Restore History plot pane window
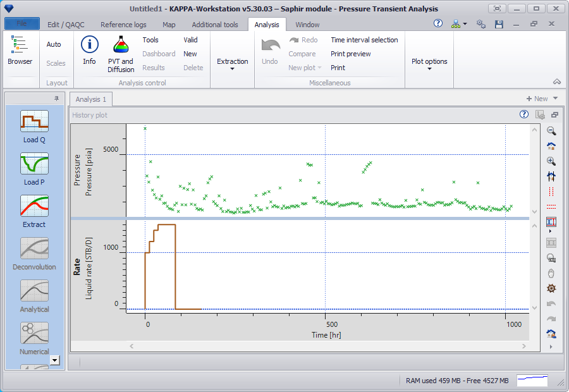The width and height of the screenshot is (569, 392). 554,114
